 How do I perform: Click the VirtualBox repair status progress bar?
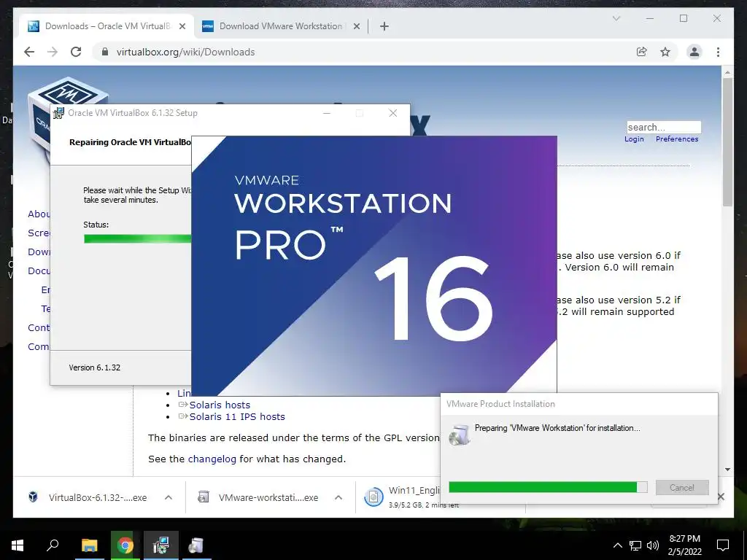click(x=138, y=238)
